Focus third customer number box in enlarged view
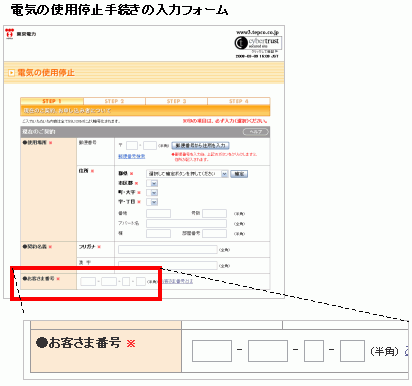Viewport: 412px width, 386px height. (x=314, y=351)
